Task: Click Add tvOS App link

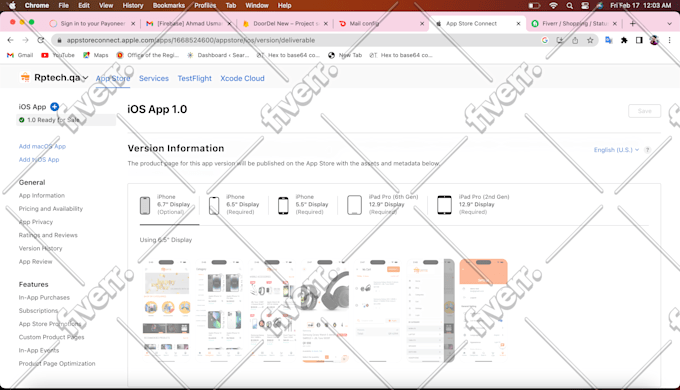Action: coord(39,159)
